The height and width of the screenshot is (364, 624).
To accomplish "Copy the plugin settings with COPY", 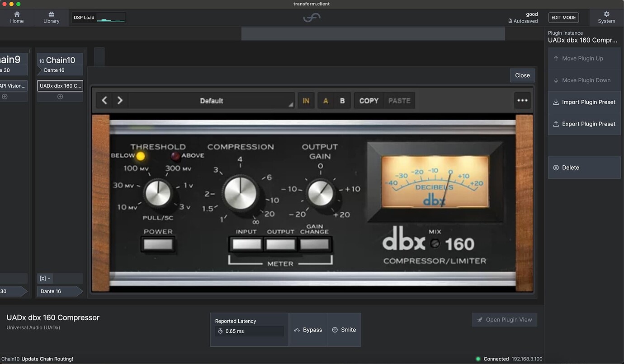I will [x=369, y=101].
